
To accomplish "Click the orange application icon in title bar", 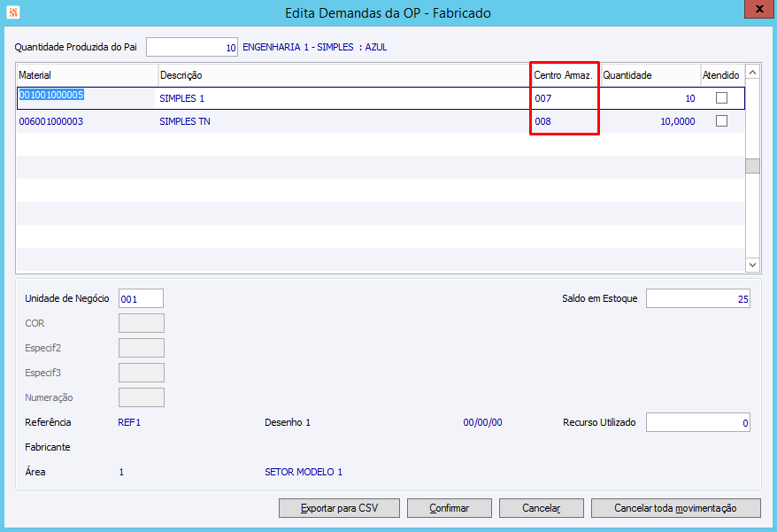I will click(13, 12).
